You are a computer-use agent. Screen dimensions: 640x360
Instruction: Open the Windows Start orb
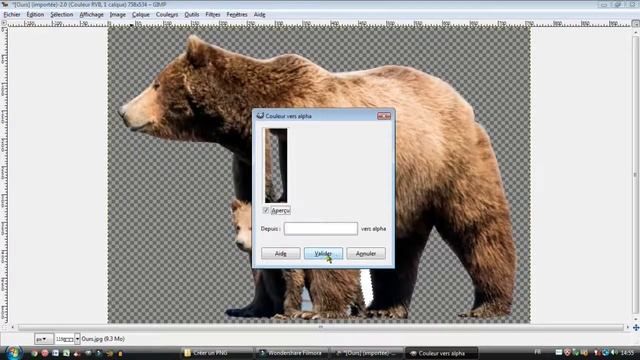coord(13,353)
